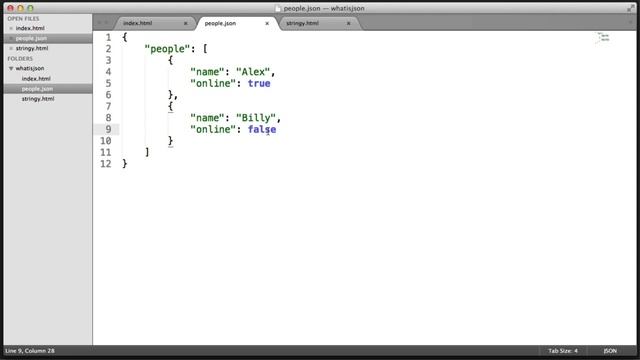
Task: Open stringy.html under whatisjson folder
Action: pyautogui.click(x=38, y=99)
